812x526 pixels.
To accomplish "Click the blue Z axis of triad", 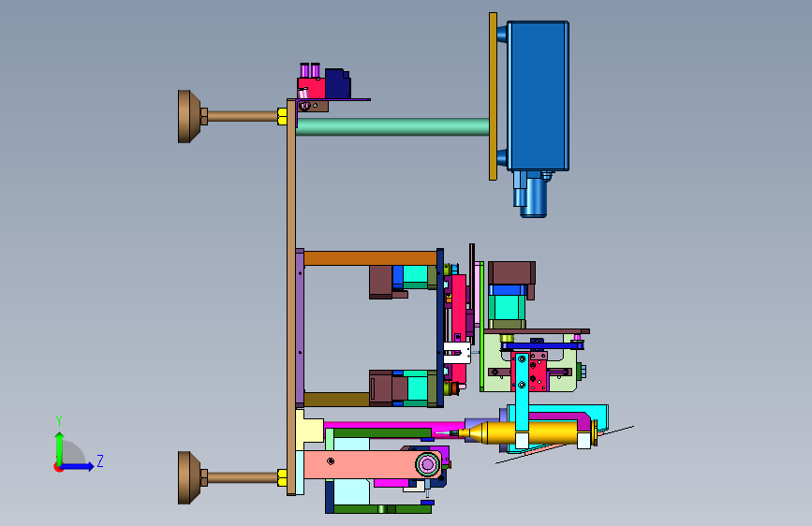I will 78,466.
